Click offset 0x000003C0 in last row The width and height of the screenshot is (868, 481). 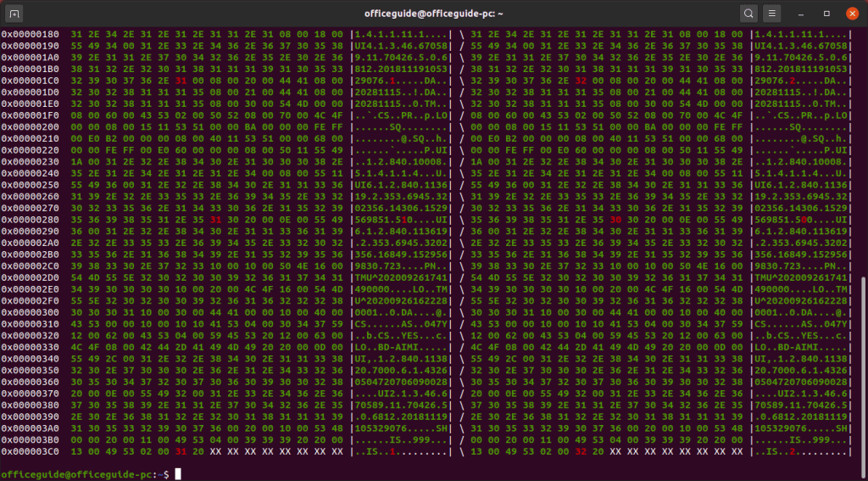point(31,451)
